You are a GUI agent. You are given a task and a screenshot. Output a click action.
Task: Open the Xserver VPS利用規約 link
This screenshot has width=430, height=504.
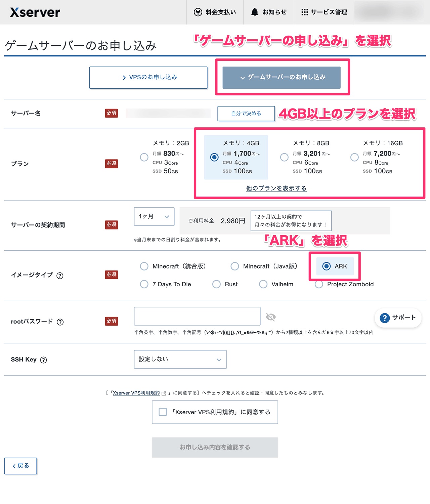point(136,393)
